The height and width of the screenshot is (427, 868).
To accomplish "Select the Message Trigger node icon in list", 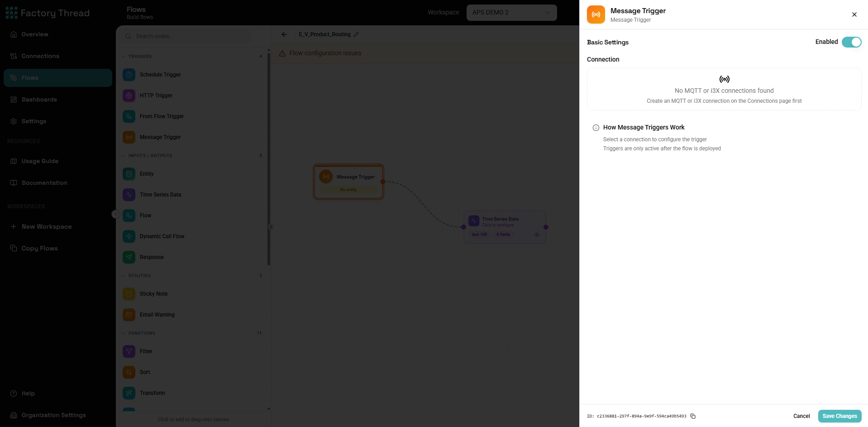I will coord(129,137).
